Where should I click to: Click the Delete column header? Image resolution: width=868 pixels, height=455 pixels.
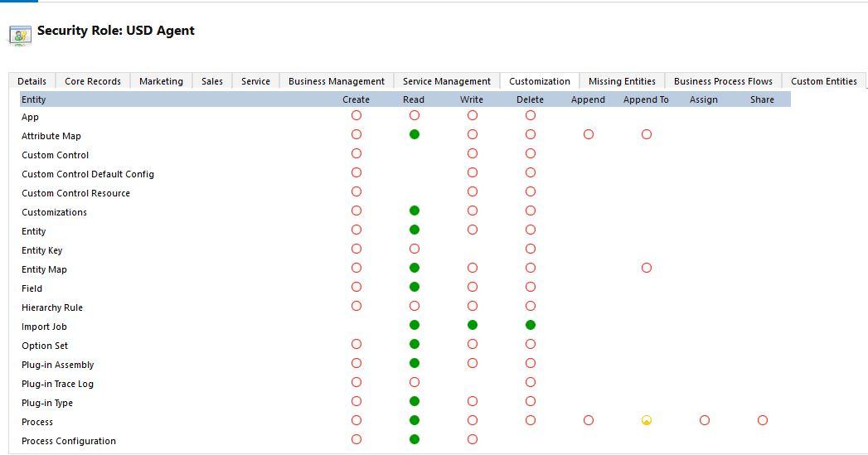531,99
